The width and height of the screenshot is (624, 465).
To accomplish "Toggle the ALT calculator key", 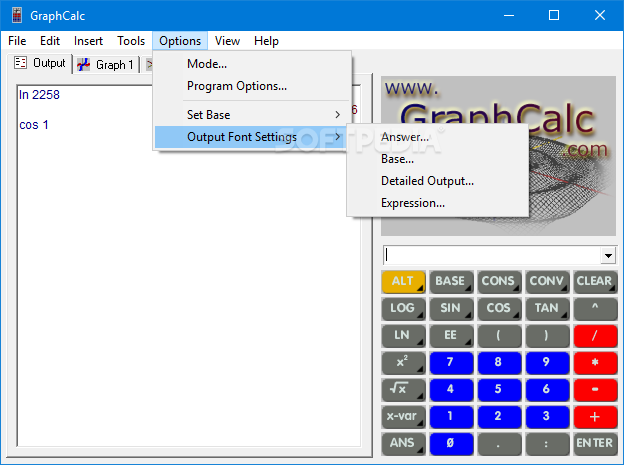I will 403,281.
